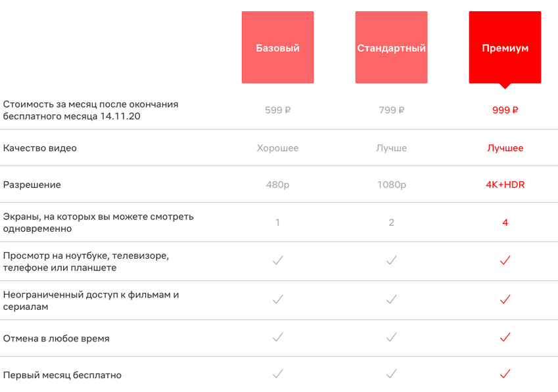Click the 4K+HDR resolution value
Screen dimensions: 558x392
point(505,185)
